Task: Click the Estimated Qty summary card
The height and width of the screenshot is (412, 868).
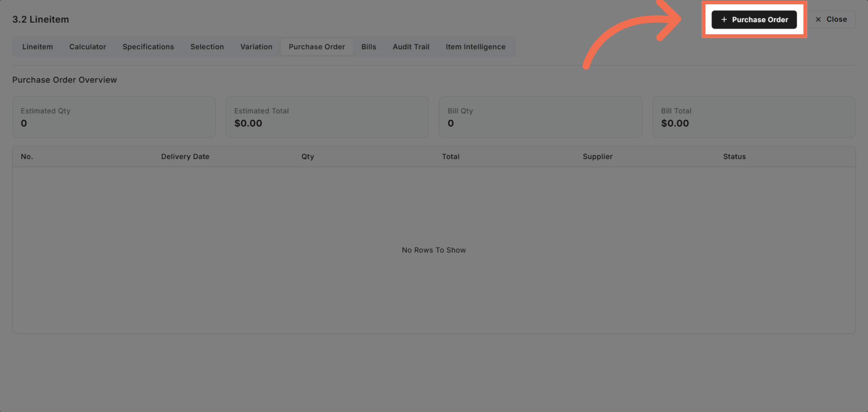Action: (114, 117)
